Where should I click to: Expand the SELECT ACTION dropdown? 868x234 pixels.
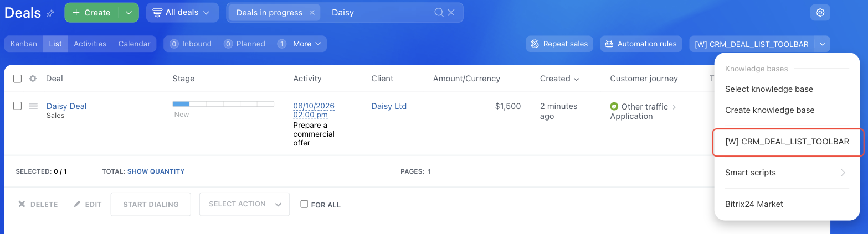point(244,204)
